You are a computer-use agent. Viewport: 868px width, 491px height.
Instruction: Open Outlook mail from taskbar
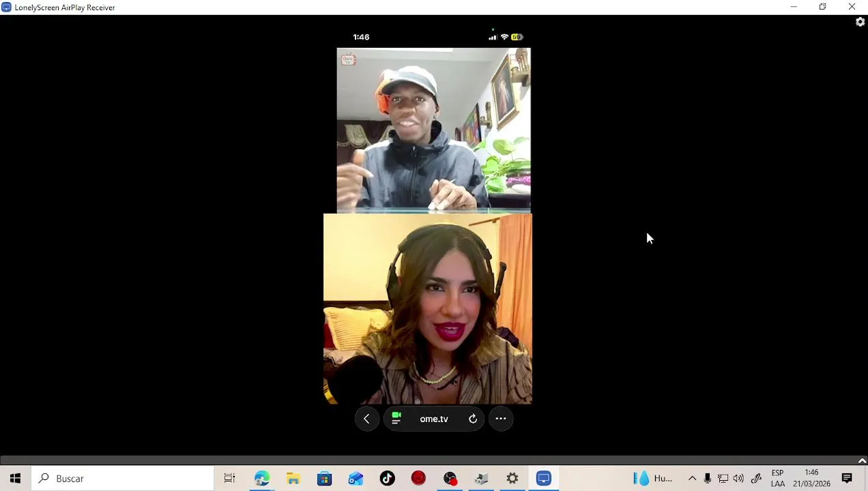point(356,479)
